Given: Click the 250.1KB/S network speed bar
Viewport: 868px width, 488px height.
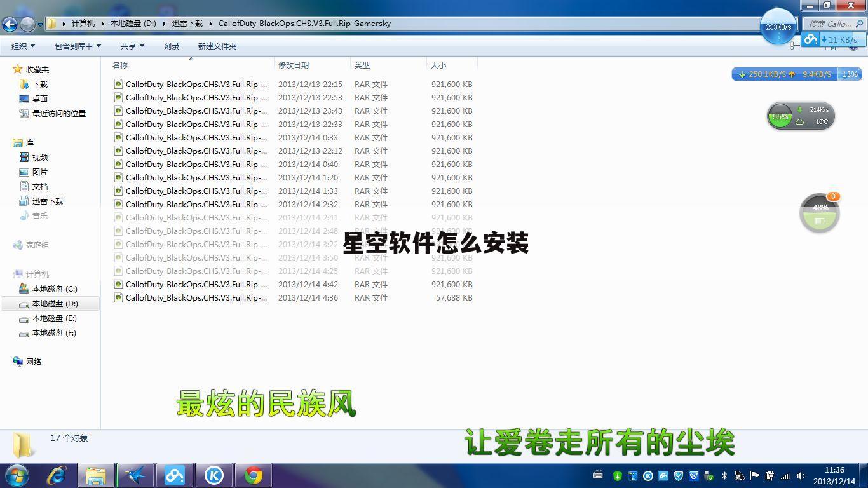Looking at the screenshot, I should tap(797, 74).
